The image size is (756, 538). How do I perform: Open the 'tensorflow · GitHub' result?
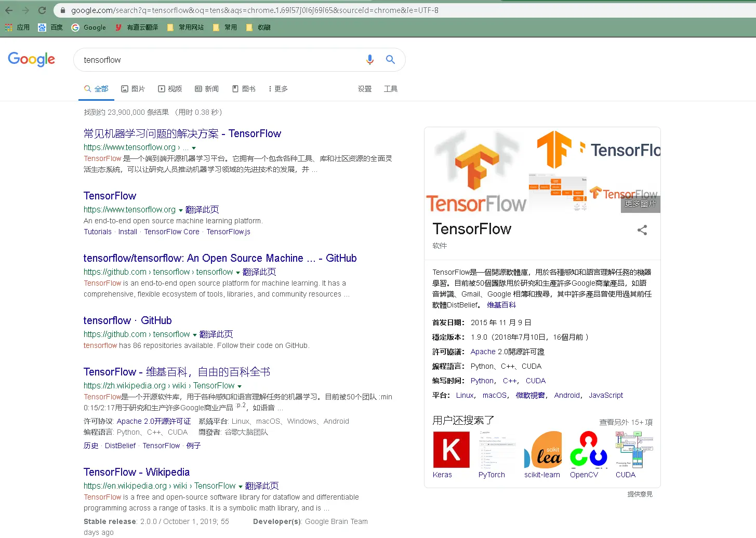[127, 320]
